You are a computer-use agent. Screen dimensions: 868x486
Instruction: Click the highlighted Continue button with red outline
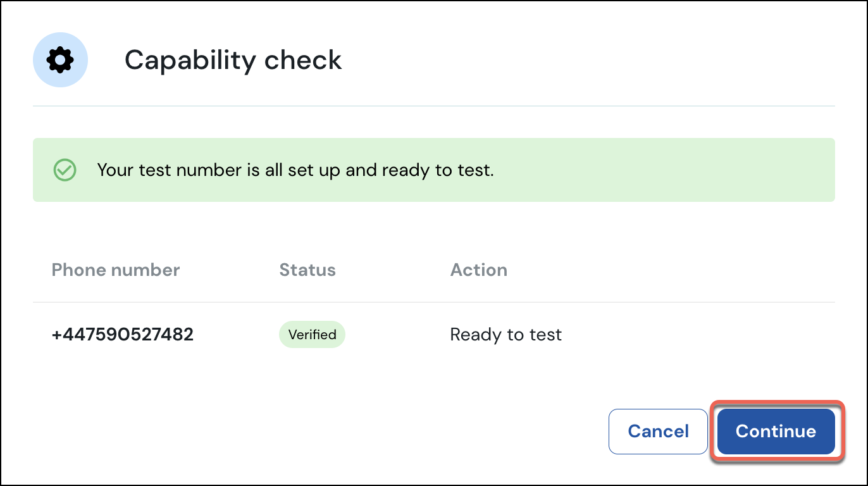[x=776, y=431]
